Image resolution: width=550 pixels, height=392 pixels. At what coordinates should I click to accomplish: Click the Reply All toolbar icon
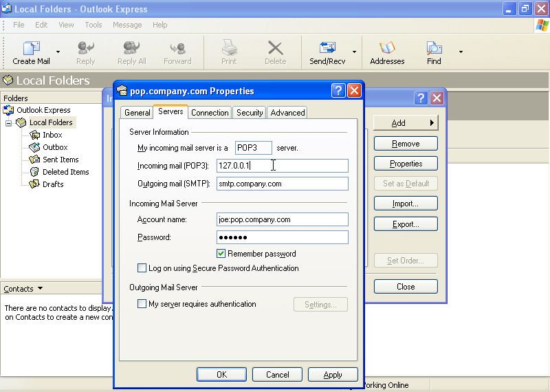tap(131, 47)
